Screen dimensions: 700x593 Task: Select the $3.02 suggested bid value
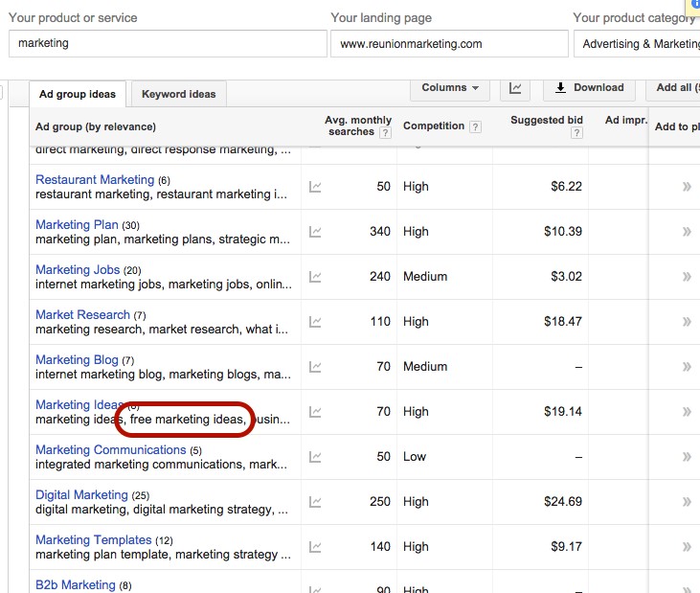click(x=567, y=277)
